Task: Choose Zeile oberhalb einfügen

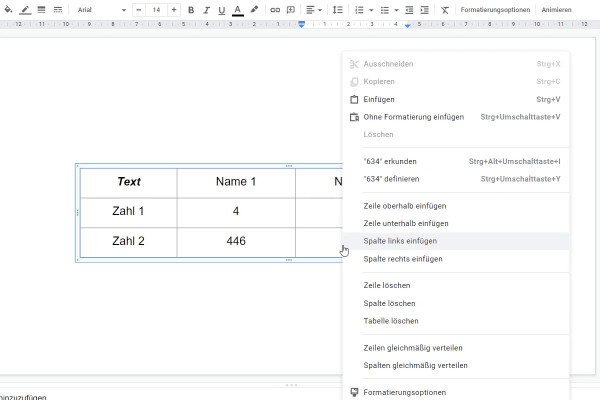Action: click(x=455, y=206)
